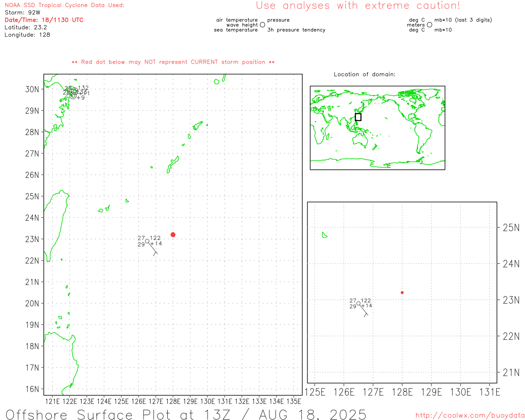Image resolution: width=525 pixels, height=420 pixels.
Task: Click the clustered station circles near 30N 122E
Action: click(x=74, y=94)
